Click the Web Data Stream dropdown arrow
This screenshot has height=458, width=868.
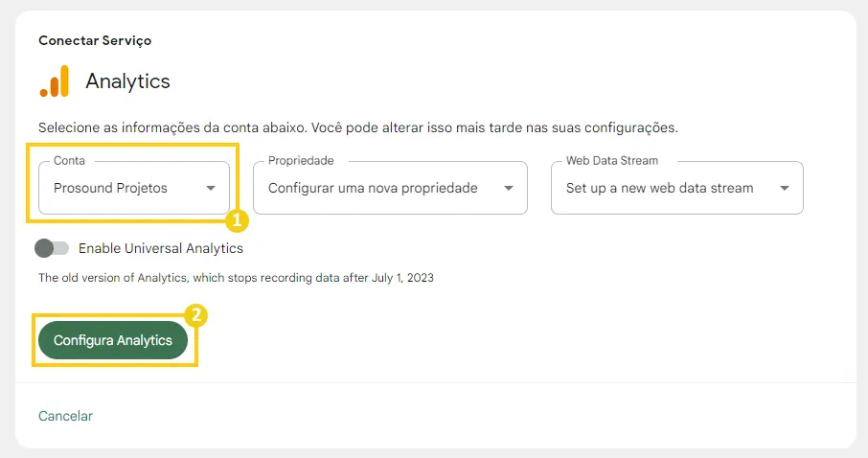tap(784, 189)
